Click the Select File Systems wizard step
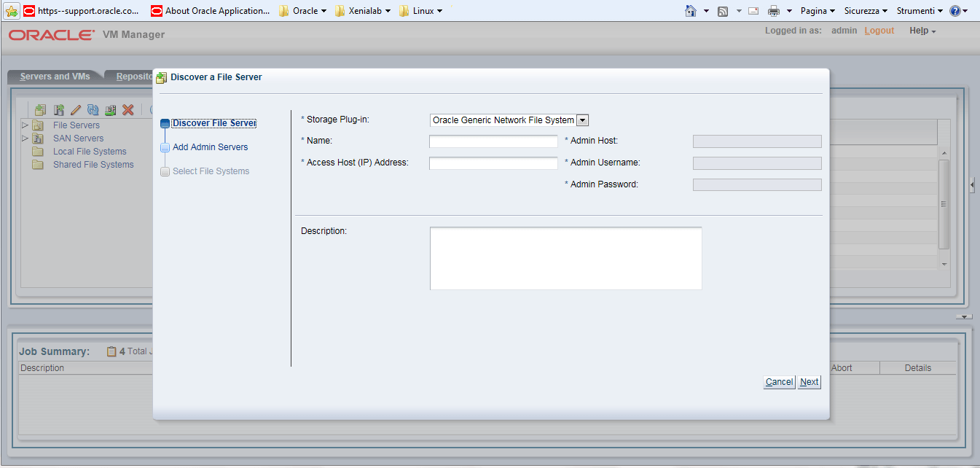Image resolution: width=980 pixels, height=468 pixels. point(211,171)
